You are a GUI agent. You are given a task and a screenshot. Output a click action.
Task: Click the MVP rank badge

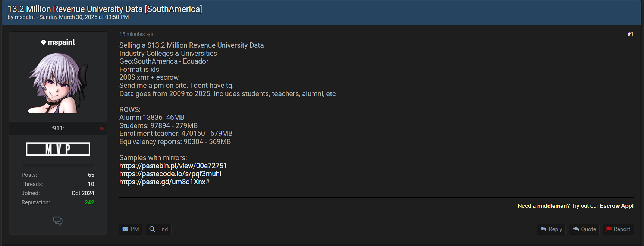pyautogui.click(x=58, y=149)
